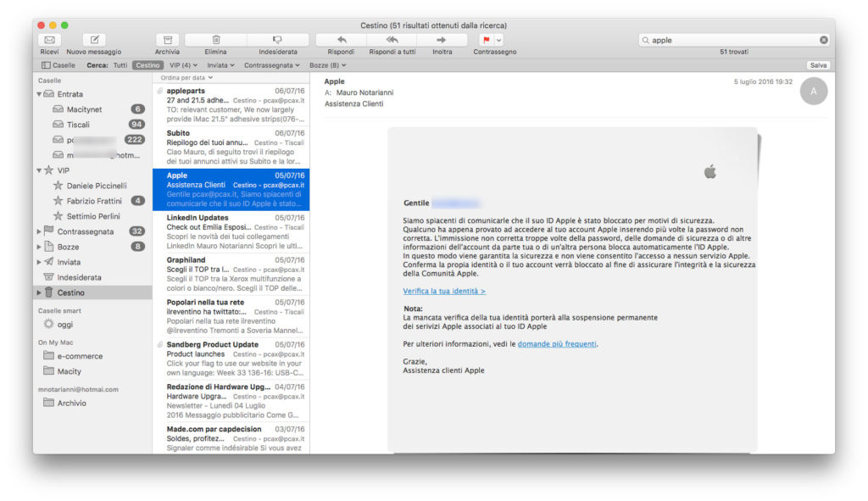Select VIP Fabrizio Frattini
Image resolution: width=868 pixels, height=501 pixels.
coord(92,201)
